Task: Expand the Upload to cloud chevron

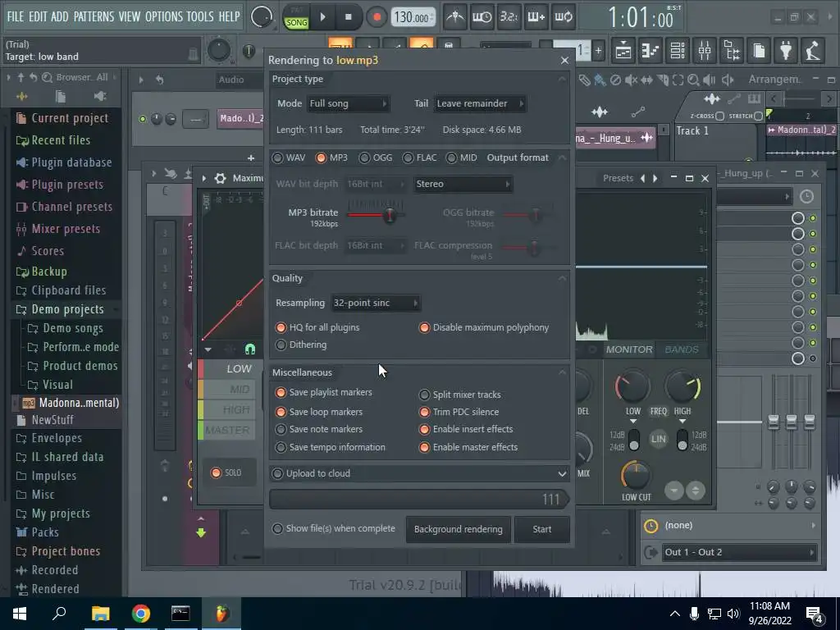Action: [562, 473]
